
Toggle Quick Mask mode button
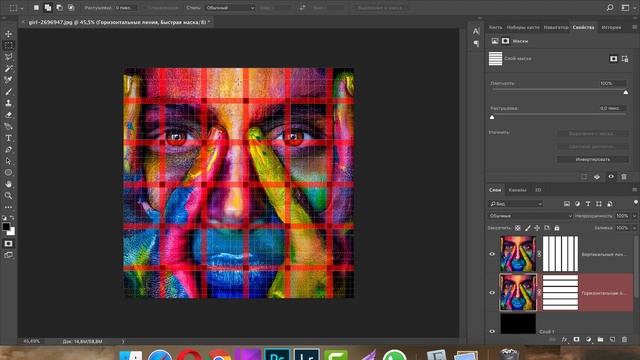coord(8,244)
